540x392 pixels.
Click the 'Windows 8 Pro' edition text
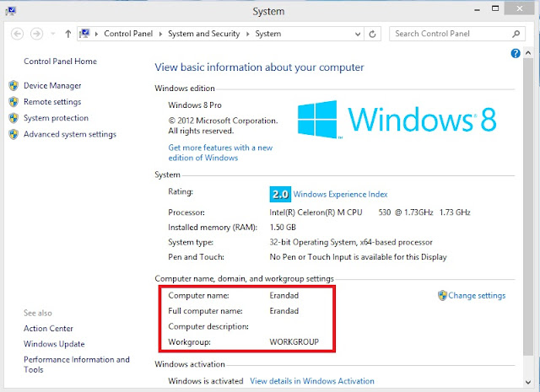pos(195,105)
